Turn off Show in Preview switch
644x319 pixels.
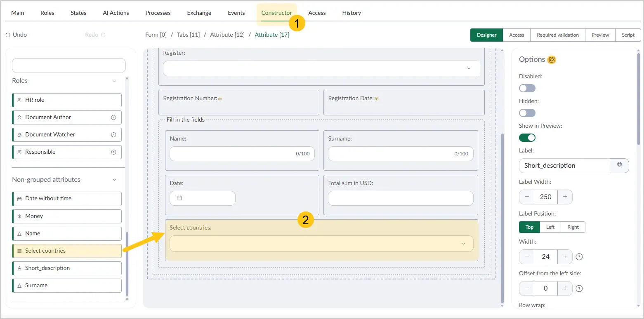527,138
